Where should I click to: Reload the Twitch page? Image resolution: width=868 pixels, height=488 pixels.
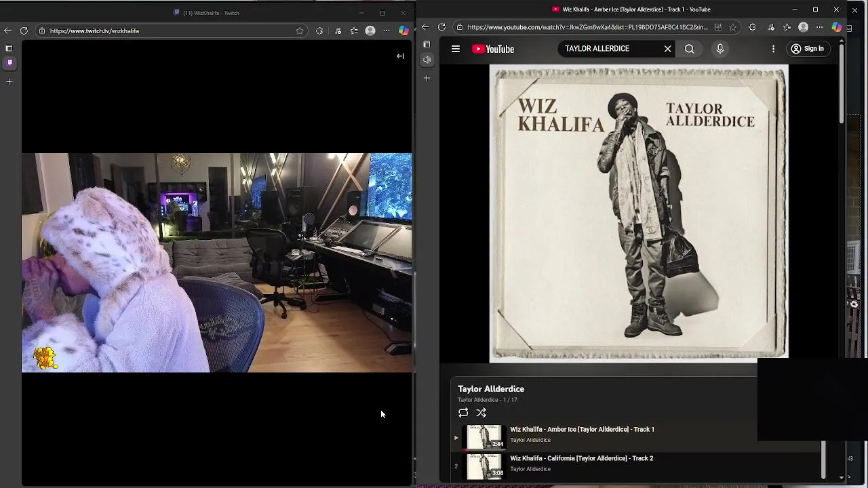(x=24, y=30)
